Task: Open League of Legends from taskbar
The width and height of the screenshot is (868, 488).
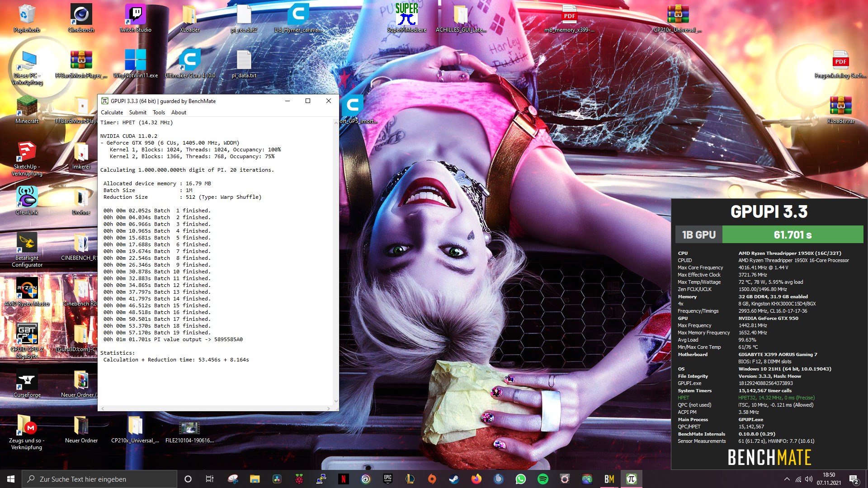Action: [x=410, y=479]
